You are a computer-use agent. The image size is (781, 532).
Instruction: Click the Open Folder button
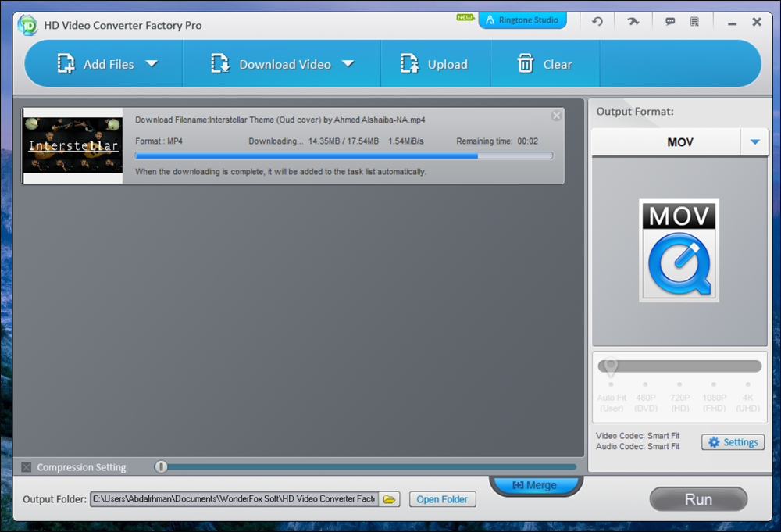click(442, 499)
